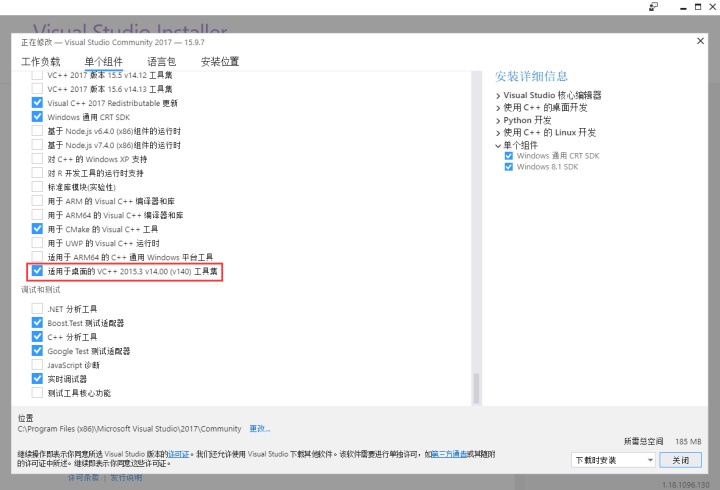
Task: Enable 对 R 开发工具的运行时支持
Action: [37, 173]
